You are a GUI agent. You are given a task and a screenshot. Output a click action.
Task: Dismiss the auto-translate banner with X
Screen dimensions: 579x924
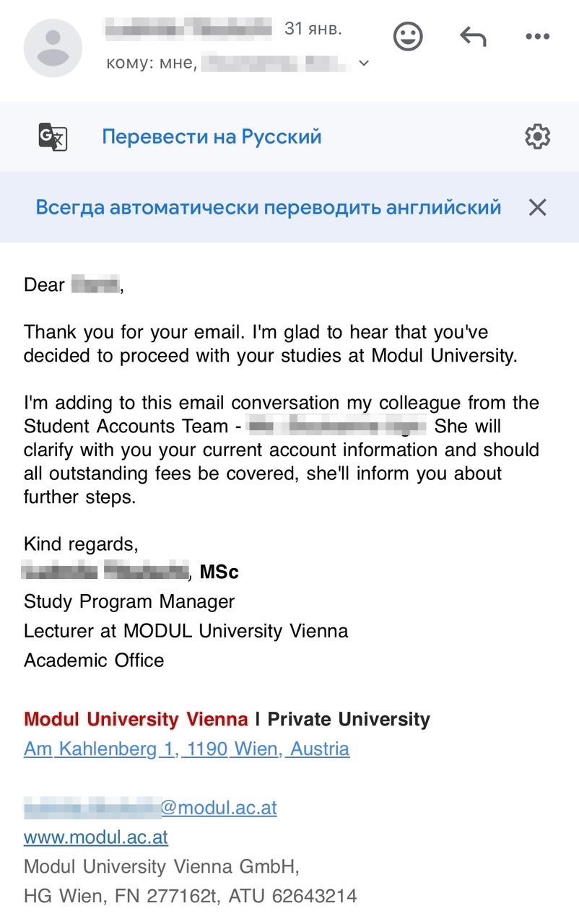click(x=537, y=208)
